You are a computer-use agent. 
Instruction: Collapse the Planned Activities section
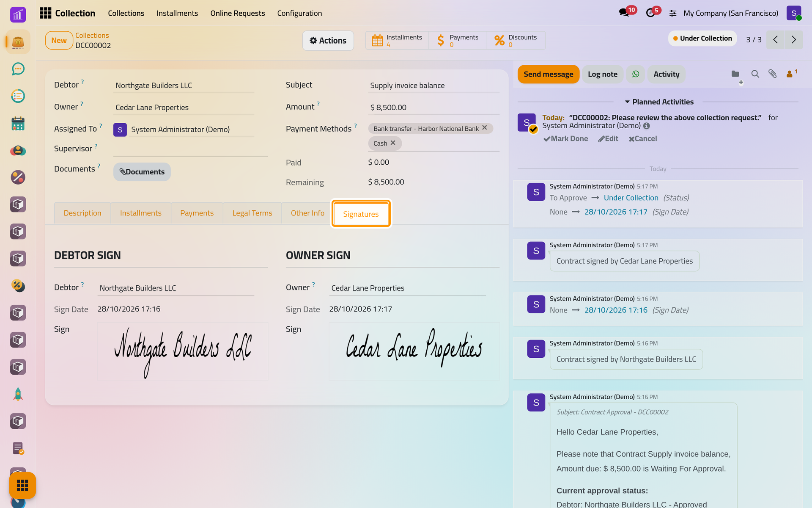coord(659,102)
